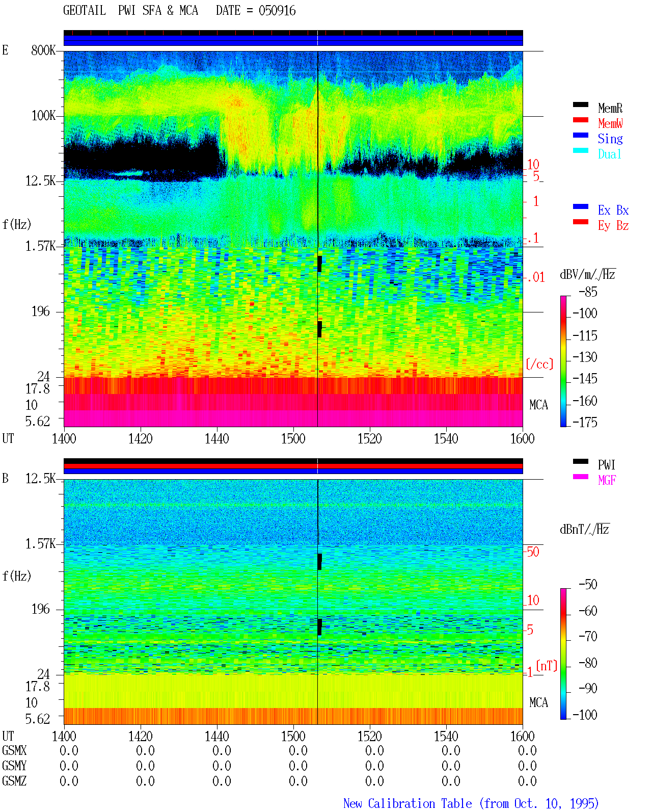This screenshot has width=652, height=812.
Task: Click the red swatch beside Ey Bz
Action: [x=581, y=222]
